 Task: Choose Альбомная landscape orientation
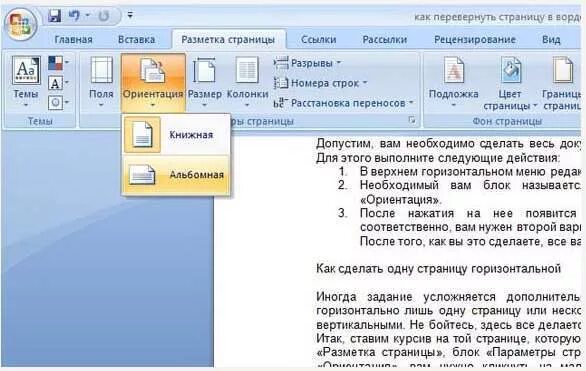click(x=176, y=175)
